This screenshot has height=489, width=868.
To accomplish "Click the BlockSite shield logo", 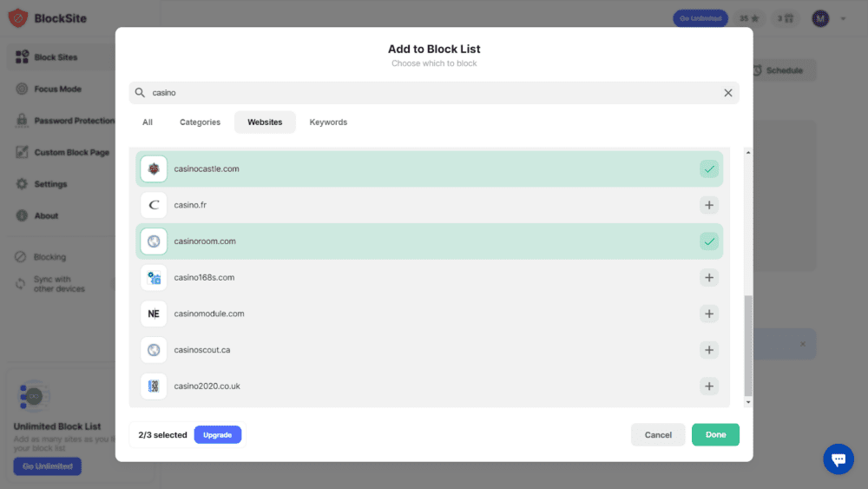I will point(18,18).
